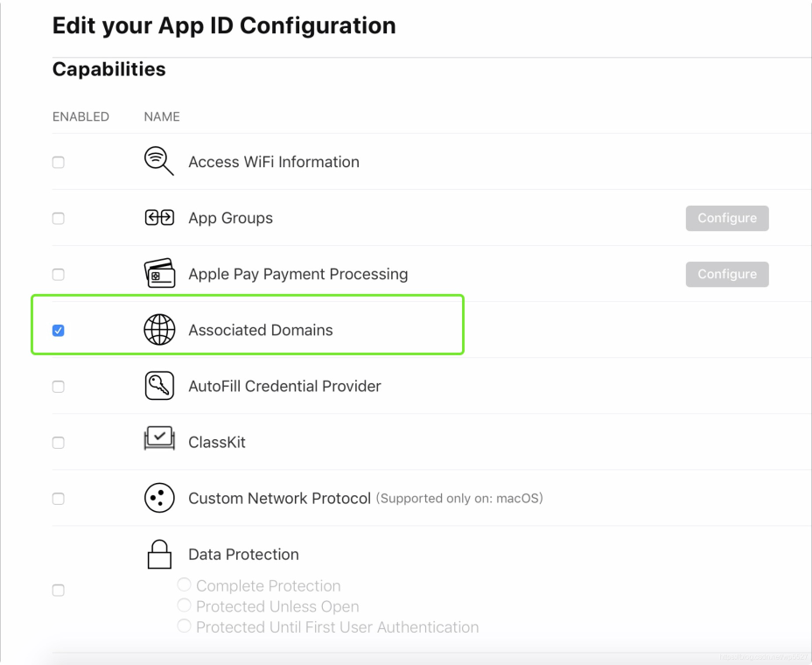The width and height of the screenshot is (812, 665).
Task: Click the Apple Pay Payment Processing label
Action: point(298,274)
